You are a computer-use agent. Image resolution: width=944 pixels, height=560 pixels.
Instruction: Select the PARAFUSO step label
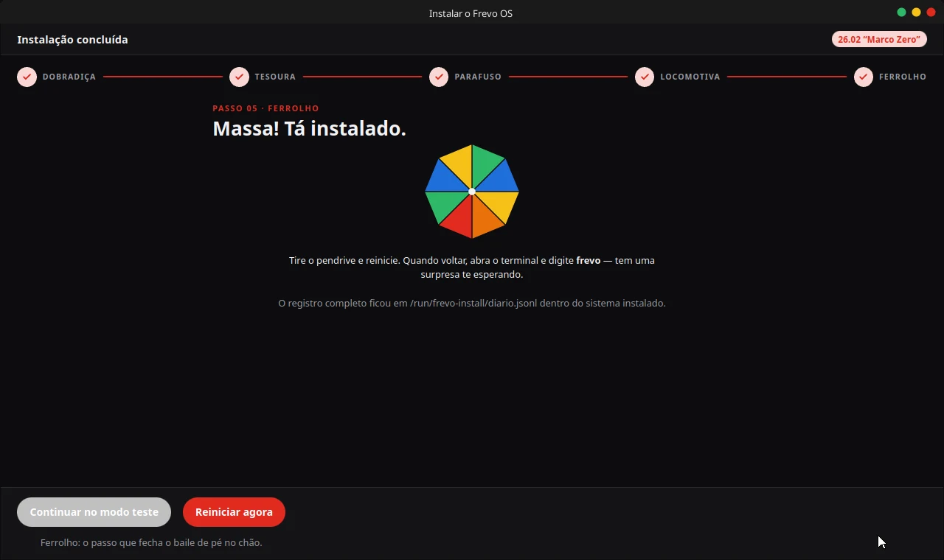pos(478,77)
